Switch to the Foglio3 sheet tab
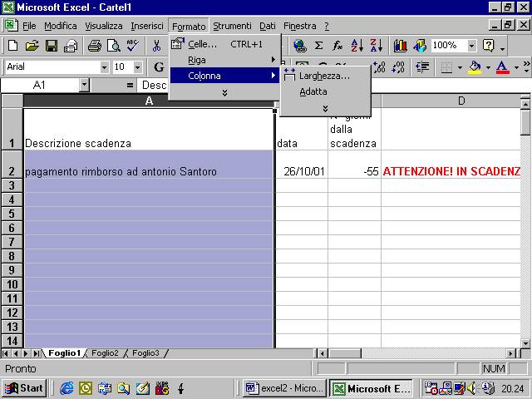532x399 pixels. click(x=145, y=353)
